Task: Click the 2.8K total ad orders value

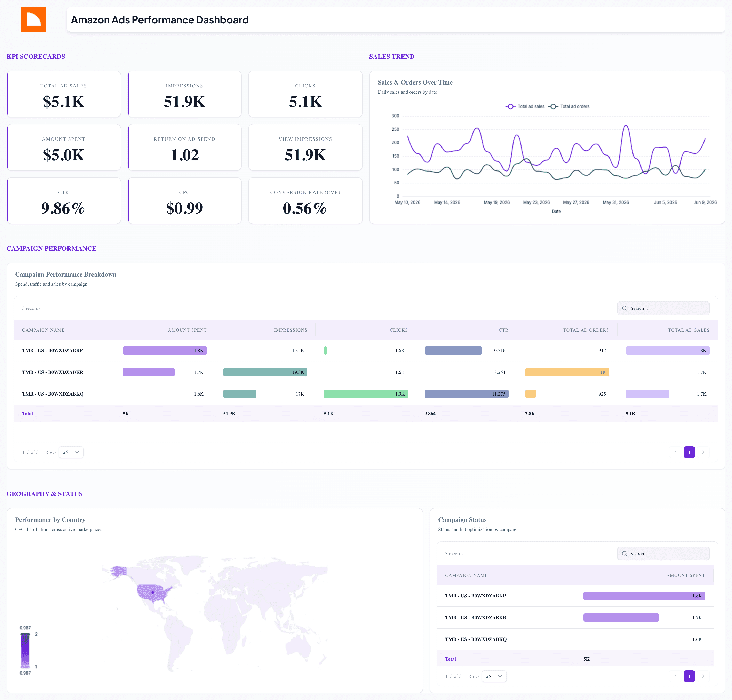Action: [x=530, y=413]
